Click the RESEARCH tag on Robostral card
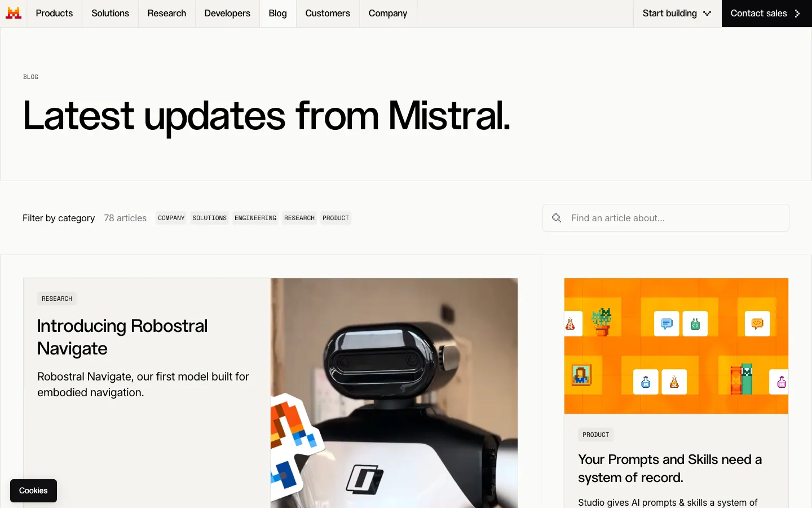The image size is (812, 508). coord(57,299)
